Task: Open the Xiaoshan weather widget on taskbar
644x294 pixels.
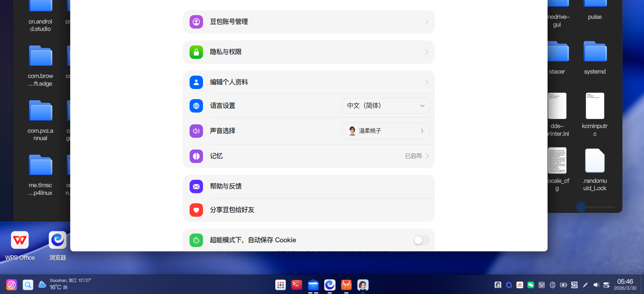Action: 65,284
